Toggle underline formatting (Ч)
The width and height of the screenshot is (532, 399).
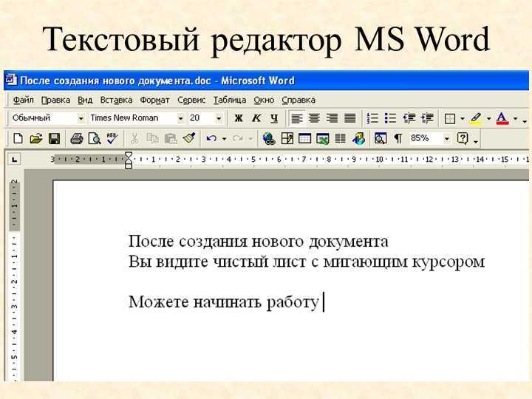274,118
